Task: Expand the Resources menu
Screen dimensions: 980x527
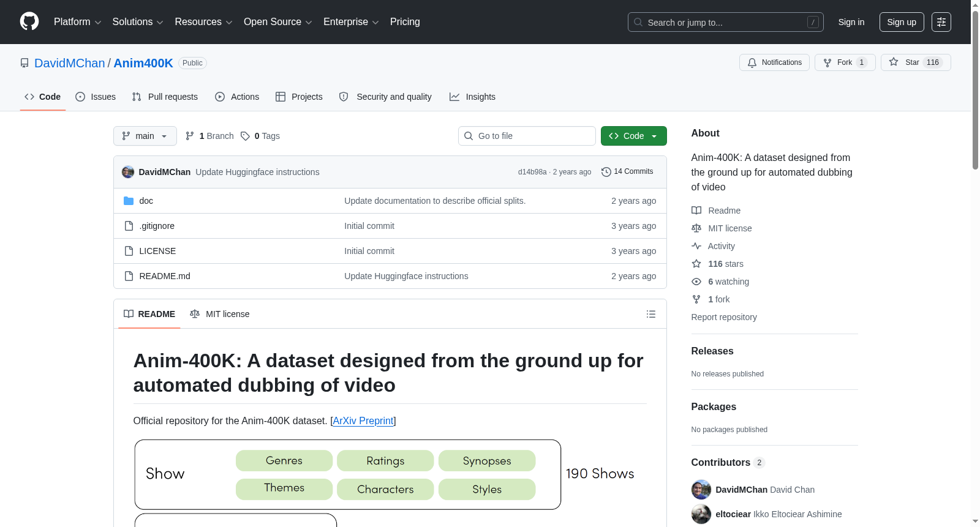Action: [203, 22]
